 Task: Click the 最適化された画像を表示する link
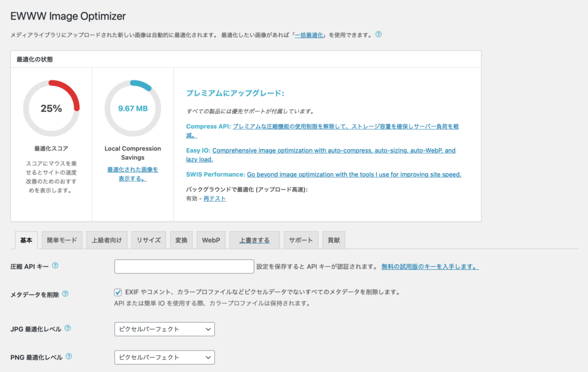tap(133, 174)
